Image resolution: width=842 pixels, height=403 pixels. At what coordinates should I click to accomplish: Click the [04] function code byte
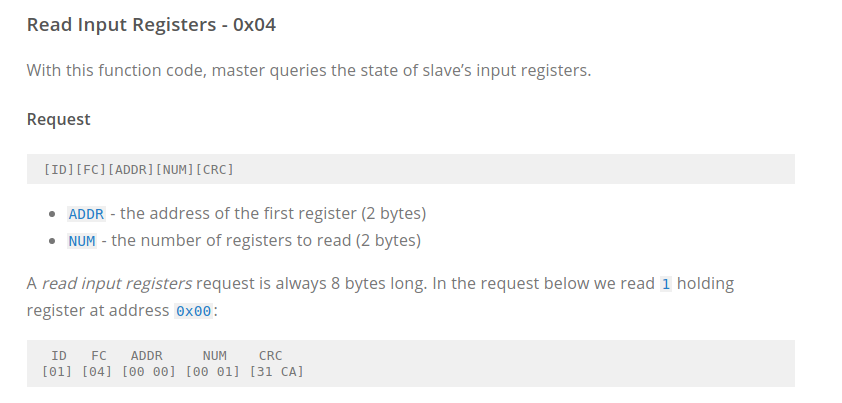click(97, 371)
